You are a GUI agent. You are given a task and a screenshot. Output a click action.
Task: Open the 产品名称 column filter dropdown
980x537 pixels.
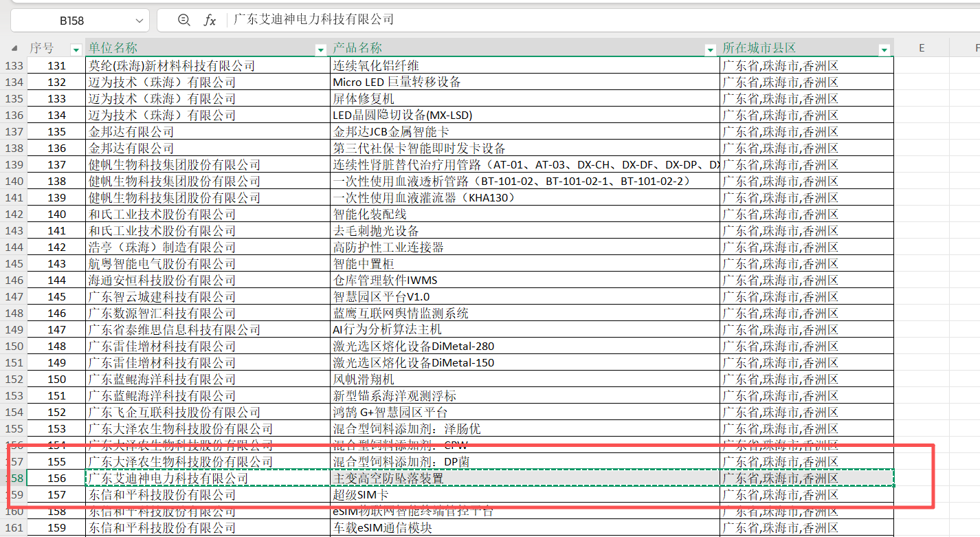coord(709,50)
